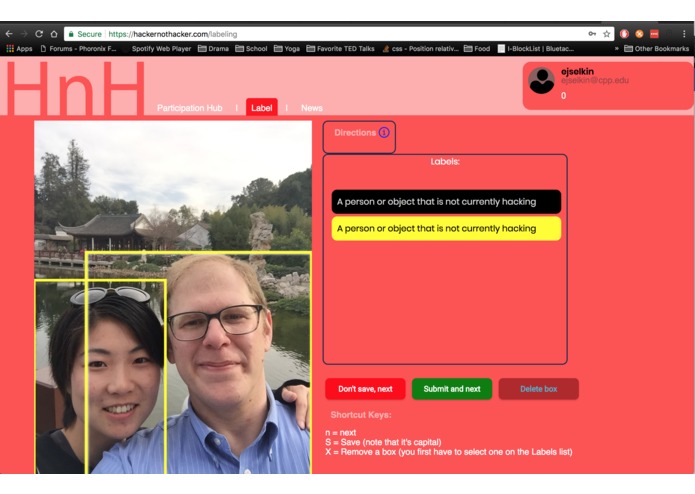This screenshot has width=695, height=494.
Task: Click the 'X = Remove a box' line
Action: coord(449,452)
